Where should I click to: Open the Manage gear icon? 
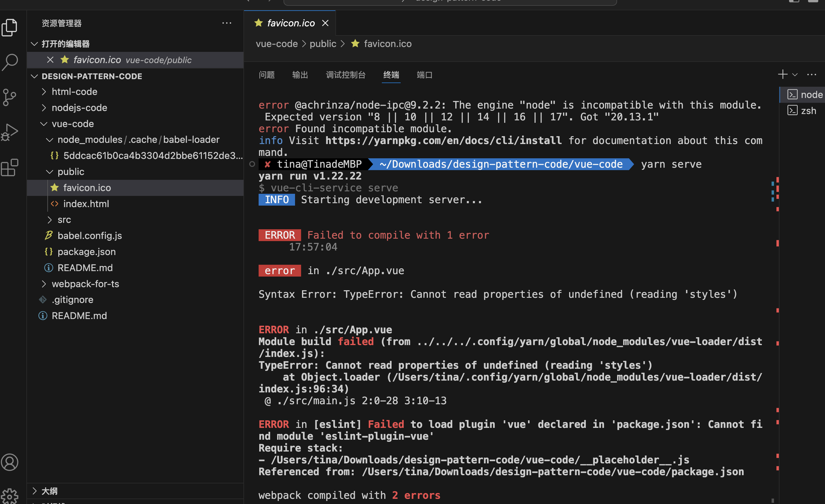click(10, 496)
